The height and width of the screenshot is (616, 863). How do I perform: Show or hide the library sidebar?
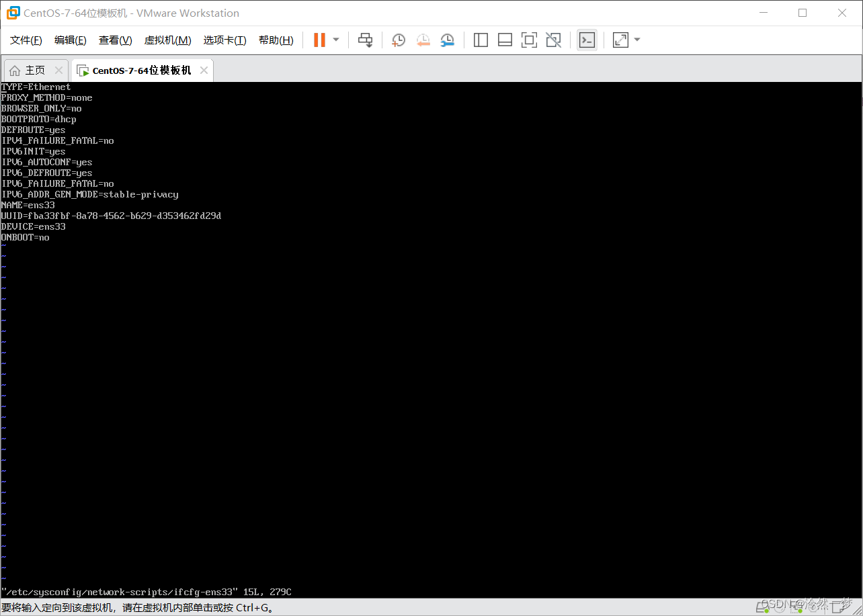[481, 40]
